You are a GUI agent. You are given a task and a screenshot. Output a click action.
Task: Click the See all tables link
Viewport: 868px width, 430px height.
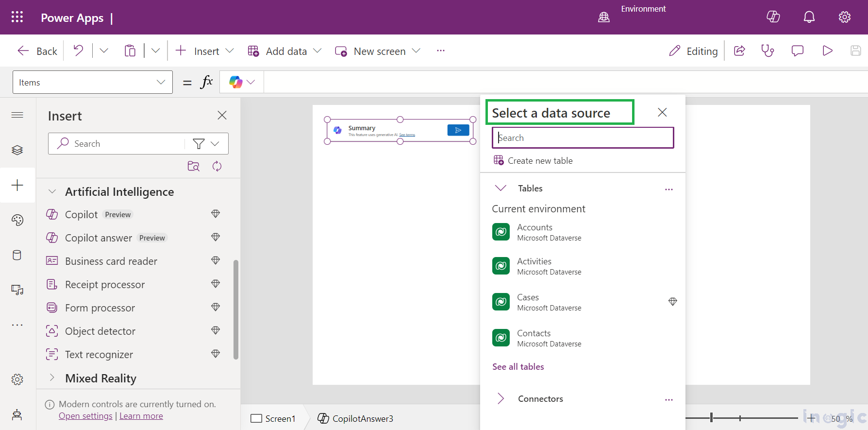coord(518,367)
